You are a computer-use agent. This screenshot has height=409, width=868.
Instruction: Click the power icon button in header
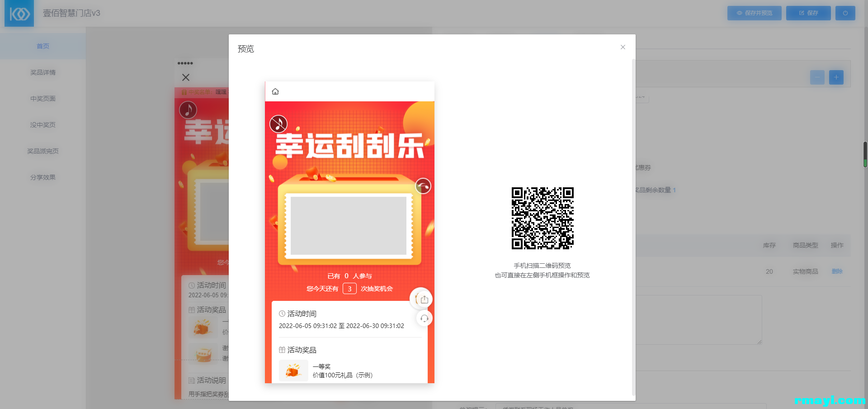point(845,13)
